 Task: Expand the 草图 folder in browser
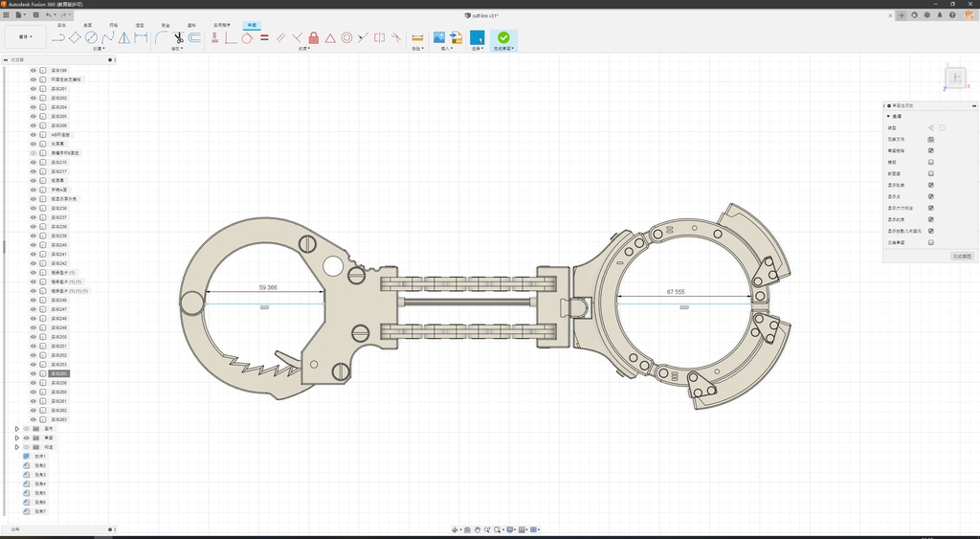16,438
